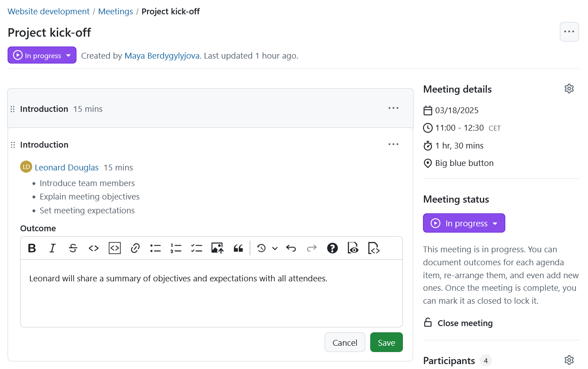Apply strikethrough to the outcome text
This screenshot has width=588, height=369.
point(73,248)
